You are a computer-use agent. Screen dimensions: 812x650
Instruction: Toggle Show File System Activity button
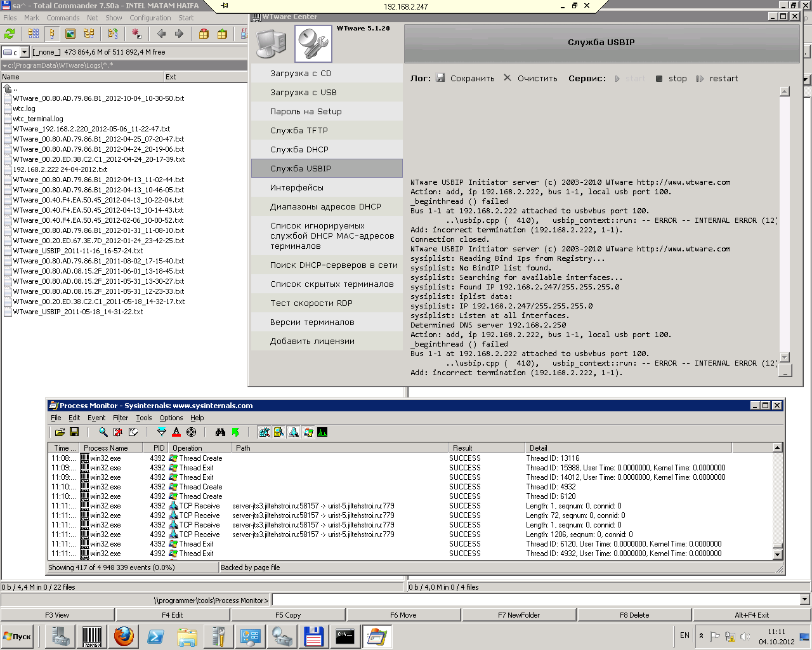coord(279,432)
